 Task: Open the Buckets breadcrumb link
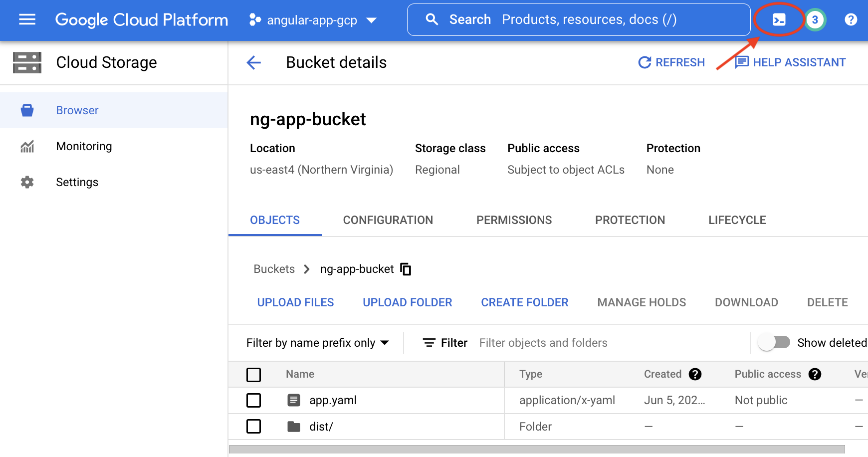pyautogui.click(x=274, y=269)
